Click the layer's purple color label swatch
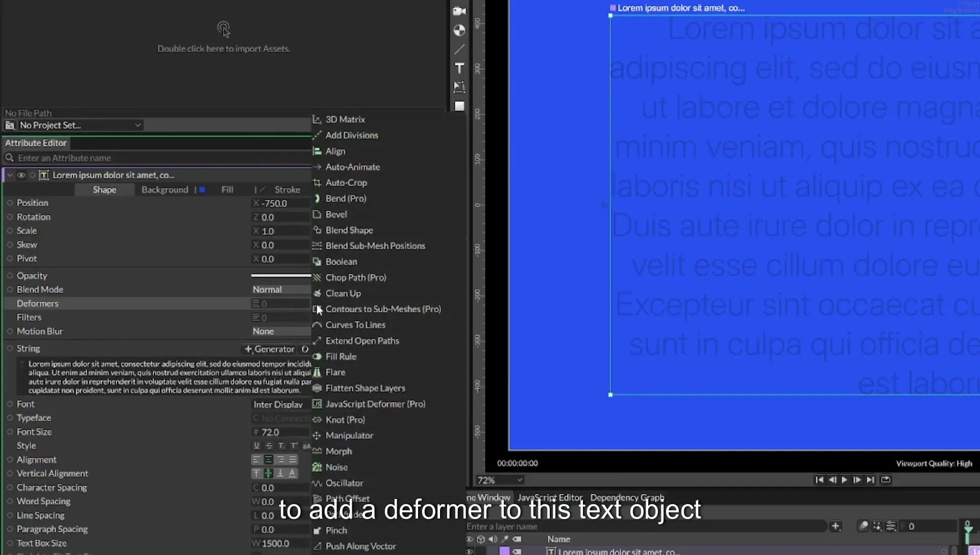The width and height of the screenshot is (980, 555). [504, 551]
